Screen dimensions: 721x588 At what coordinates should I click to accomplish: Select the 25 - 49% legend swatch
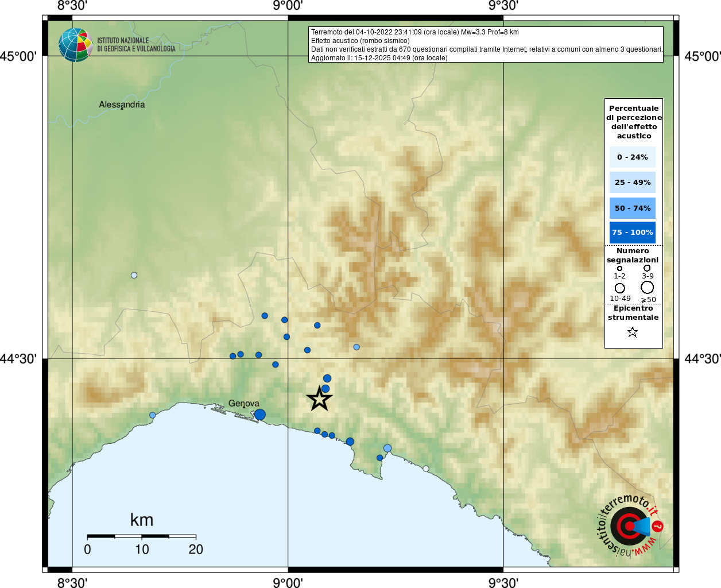(633, 182)
